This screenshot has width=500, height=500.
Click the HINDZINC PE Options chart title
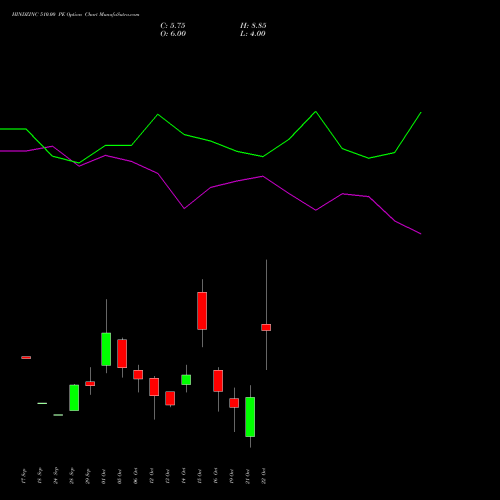click(x=76, y=15)
